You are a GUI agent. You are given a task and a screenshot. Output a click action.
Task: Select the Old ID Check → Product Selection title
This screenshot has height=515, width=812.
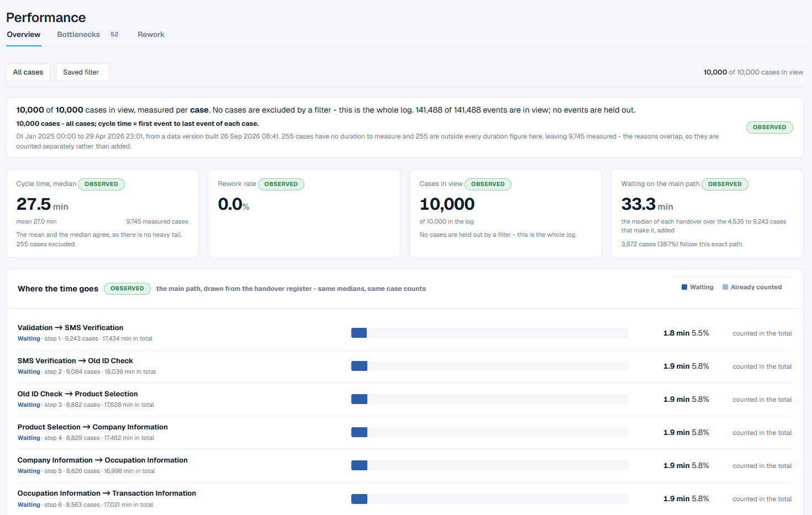coord(77,394)
